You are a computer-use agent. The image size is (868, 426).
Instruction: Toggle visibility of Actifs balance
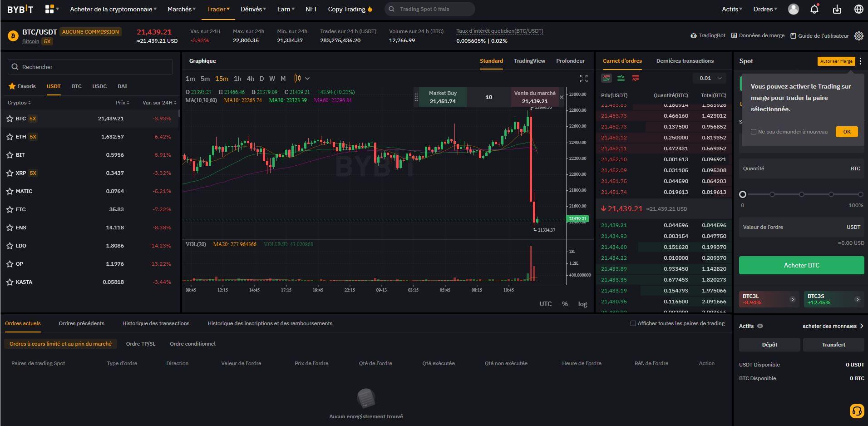[x=760, y=326]
